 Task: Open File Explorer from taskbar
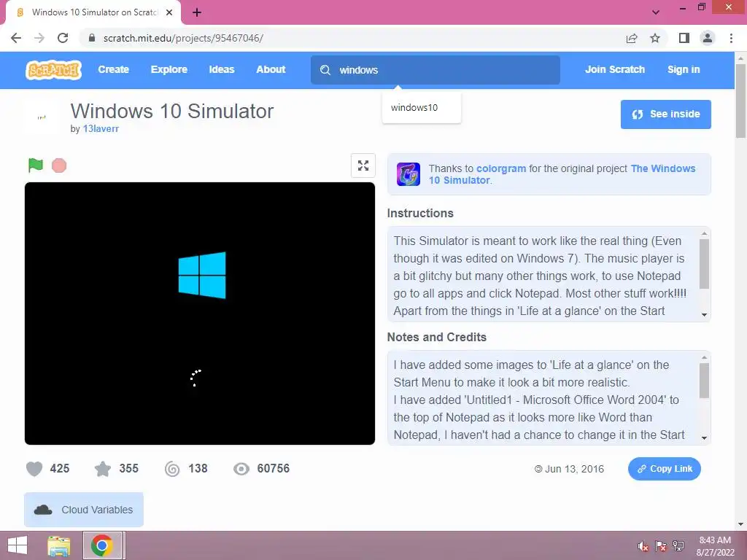pos(59,545)
